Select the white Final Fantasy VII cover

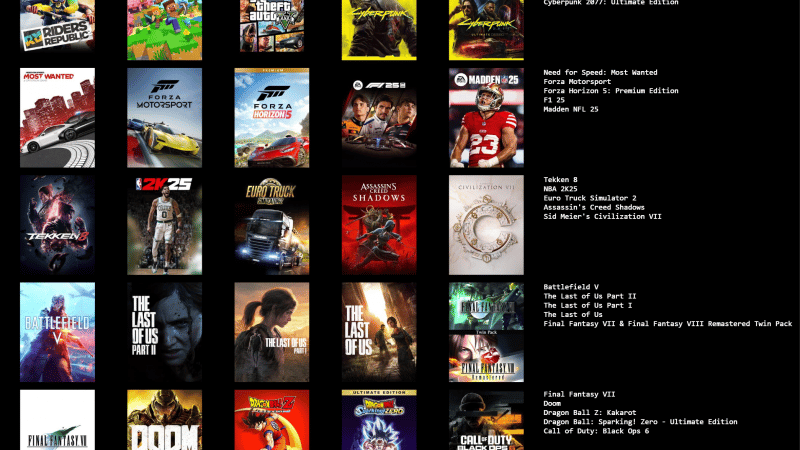[57, 420]
